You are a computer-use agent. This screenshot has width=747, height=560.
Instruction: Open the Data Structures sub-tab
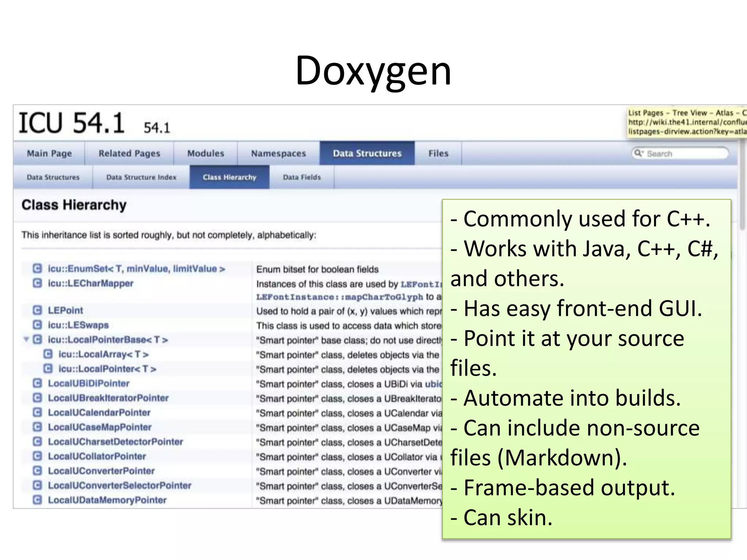53,177
